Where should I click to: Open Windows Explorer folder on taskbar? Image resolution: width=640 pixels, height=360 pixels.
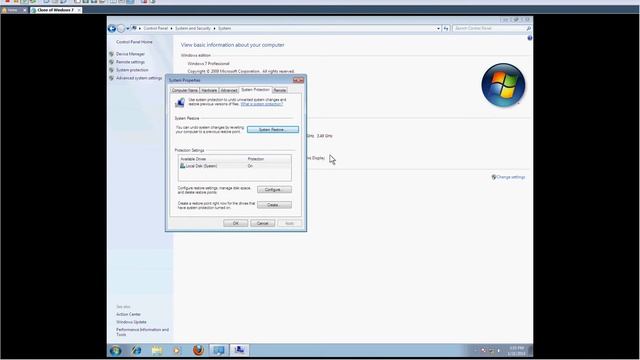157,350
